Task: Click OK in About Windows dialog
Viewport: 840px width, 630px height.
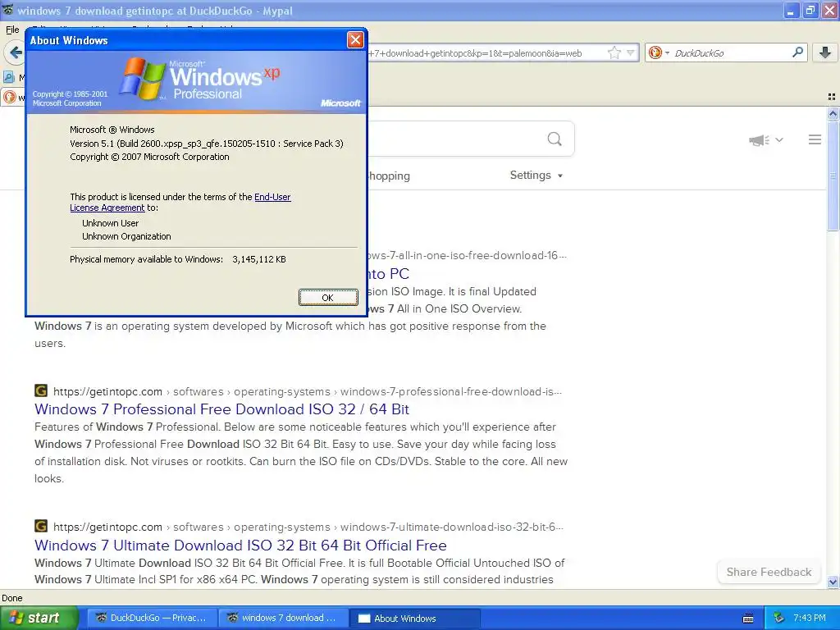Action: (x=328, y=297)
